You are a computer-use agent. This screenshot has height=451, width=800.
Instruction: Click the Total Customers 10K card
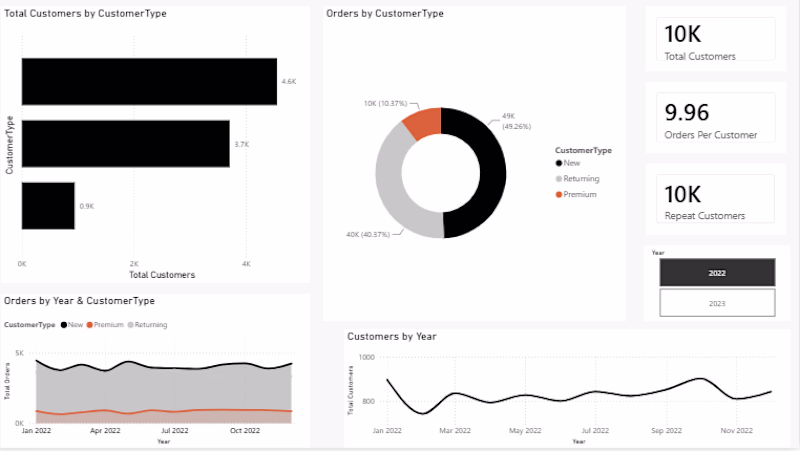pyautogui.click(x=715, y=39)
